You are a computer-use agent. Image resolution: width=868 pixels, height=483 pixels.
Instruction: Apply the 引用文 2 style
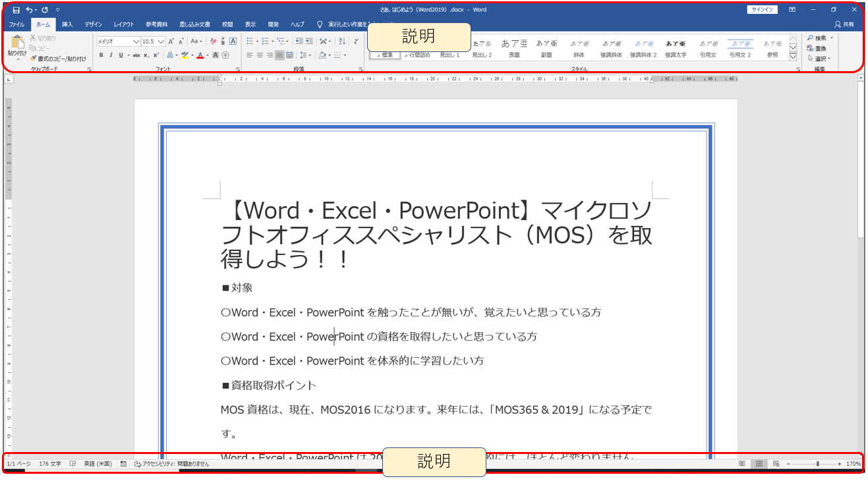740,49
